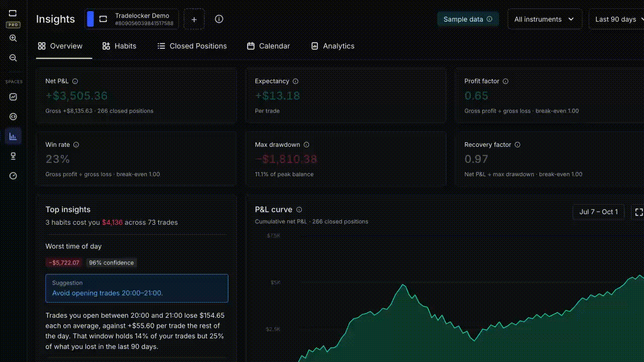Screen dimensions: 644x362
Task: Click the PRO badge in the sidebar
Action: point(13,25)
